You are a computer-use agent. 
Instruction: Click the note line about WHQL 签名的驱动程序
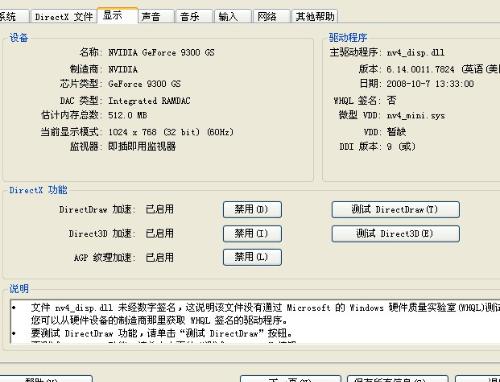point(159,320)
